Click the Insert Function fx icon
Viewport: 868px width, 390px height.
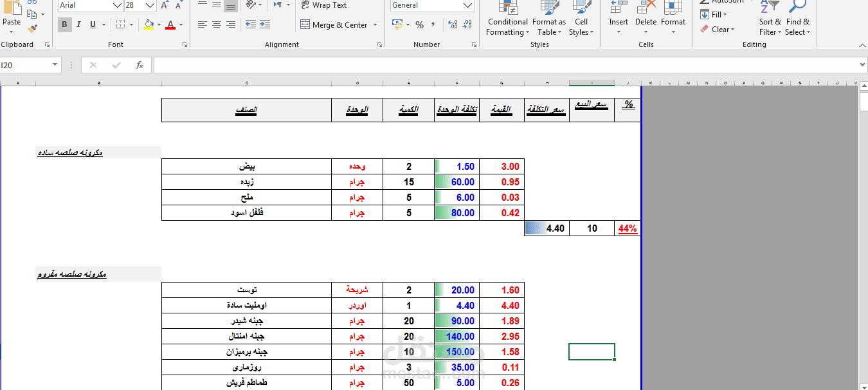pos(140,65)
